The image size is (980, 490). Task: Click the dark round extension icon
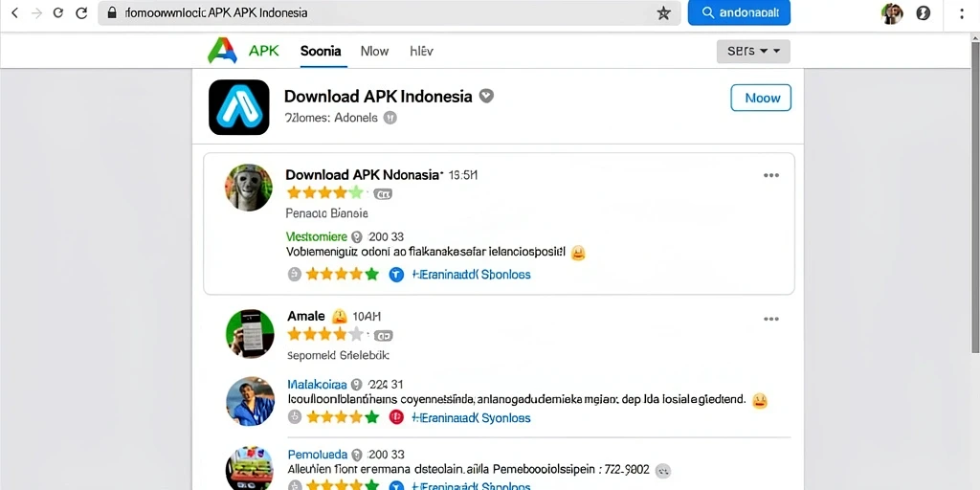[x=924, y=13]
